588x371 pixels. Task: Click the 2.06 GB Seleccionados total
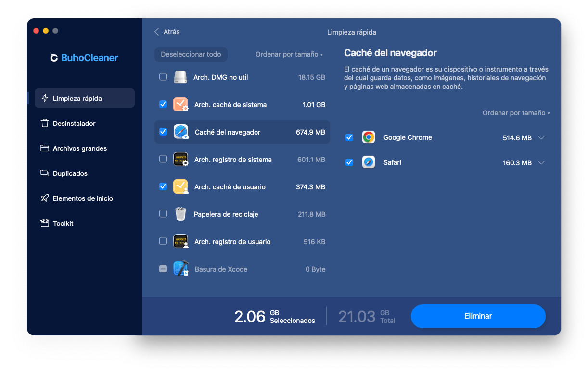(x=275, y=316)
